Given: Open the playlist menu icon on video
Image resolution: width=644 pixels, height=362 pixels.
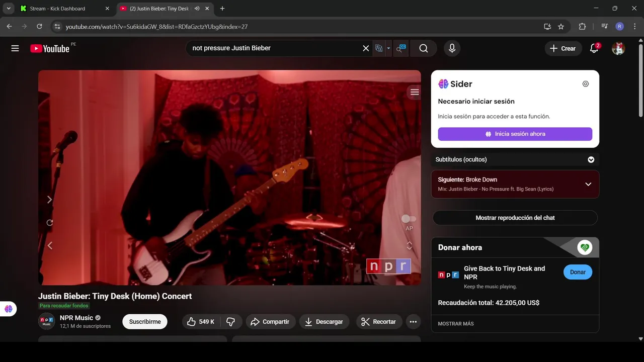Looking at the screenshot, I should pos(415,92).
